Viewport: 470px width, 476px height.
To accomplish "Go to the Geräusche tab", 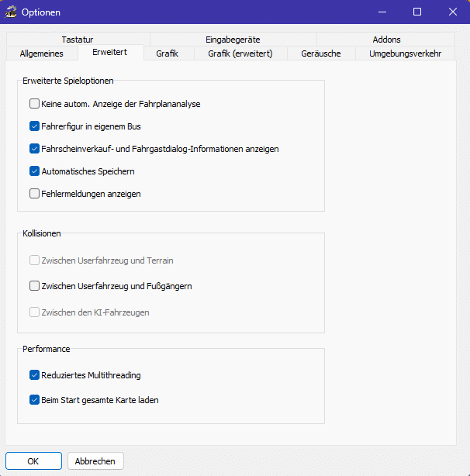I will point(321,53).
